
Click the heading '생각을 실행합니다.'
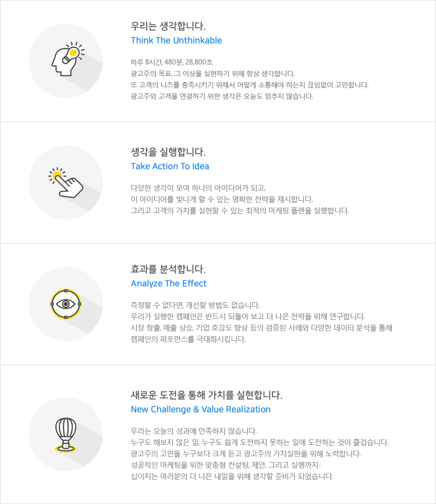point(168,152)
